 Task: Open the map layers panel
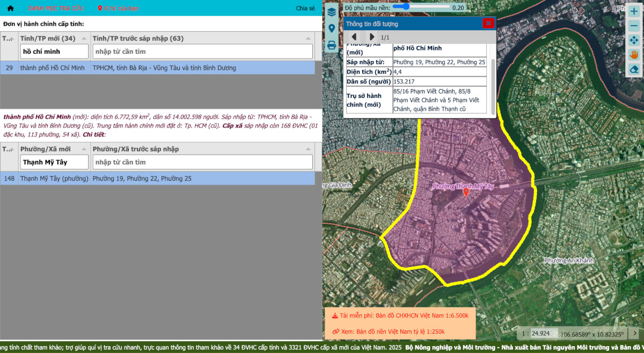pyautogui.click(x=332, y=12)
